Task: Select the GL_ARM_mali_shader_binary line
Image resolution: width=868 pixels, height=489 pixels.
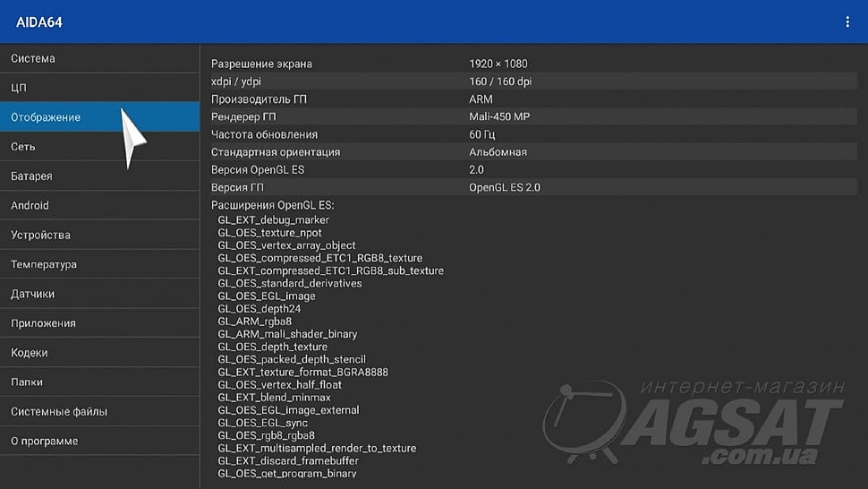Action: point(287,334)
